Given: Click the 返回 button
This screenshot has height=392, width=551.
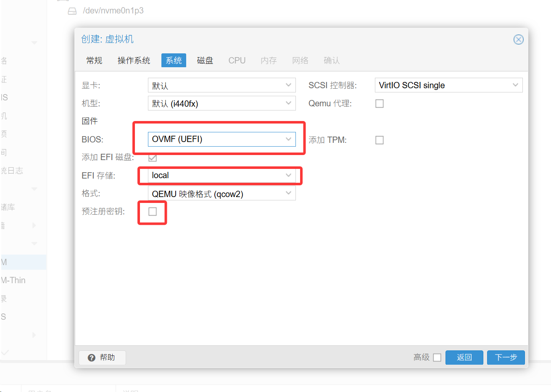Looking at the screenshot, I should pyautogui.click(x=464, y=358).
